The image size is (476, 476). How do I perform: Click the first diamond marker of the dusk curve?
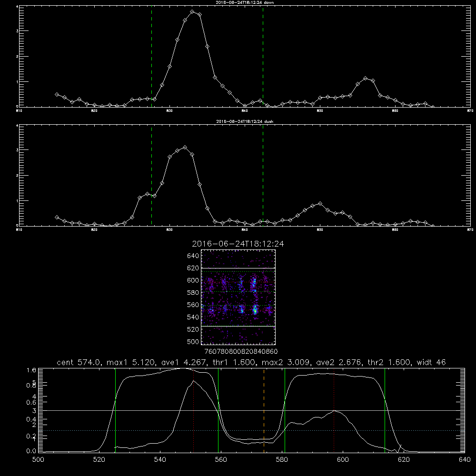click(x=57, y=218)
